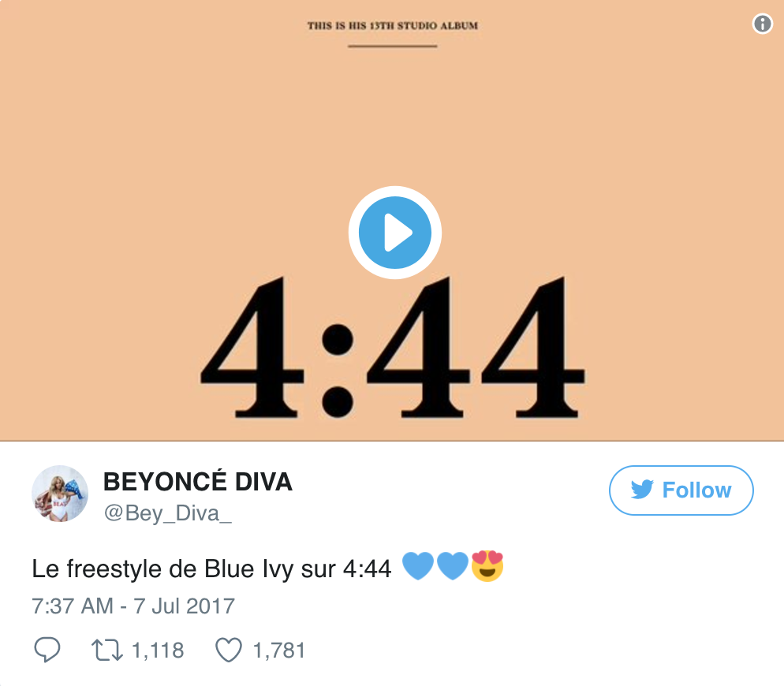Visit the @Bey_Diva_ handle link
The width and height of the screenshot is (784, 686).
(167, 513)
